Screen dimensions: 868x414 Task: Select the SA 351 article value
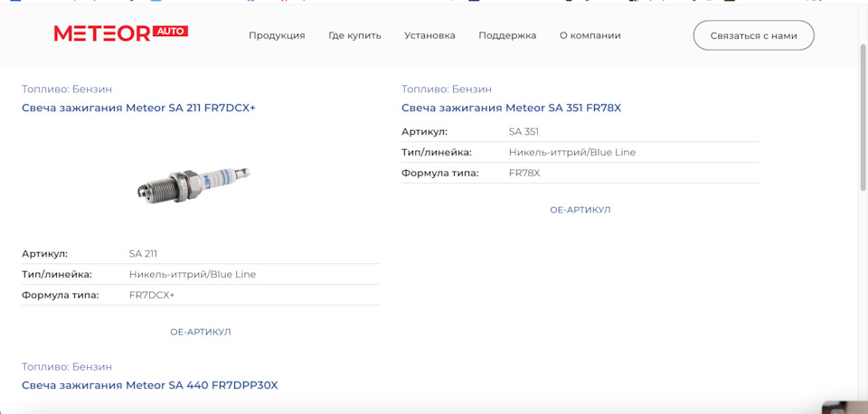click(x=524, y=132)
